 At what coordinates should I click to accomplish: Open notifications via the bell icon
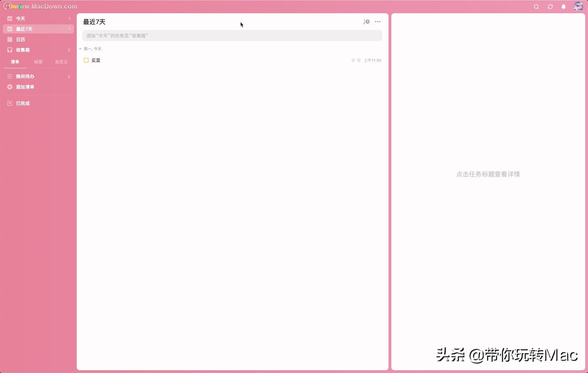(564, 6)
